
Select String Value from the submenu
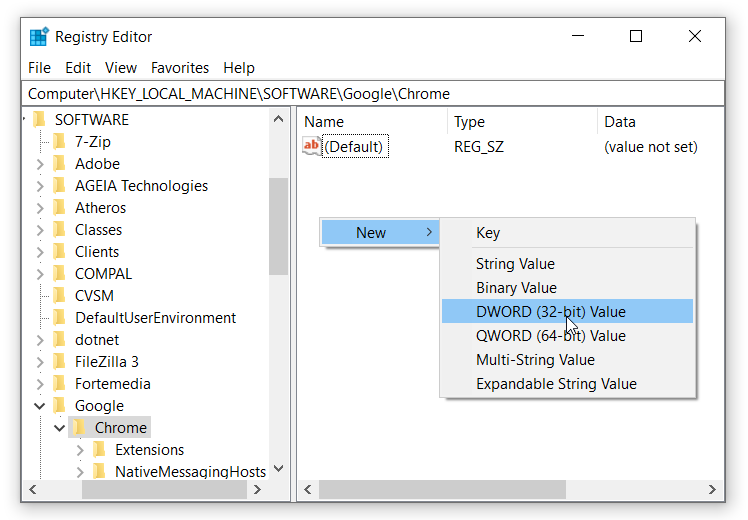pyautogui.click(x=567, y=263)
